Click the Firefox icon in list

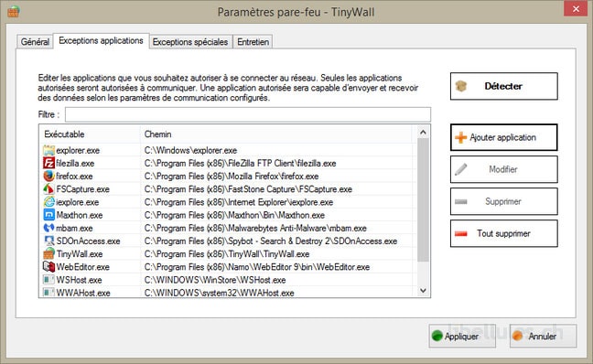pos(49,176)
